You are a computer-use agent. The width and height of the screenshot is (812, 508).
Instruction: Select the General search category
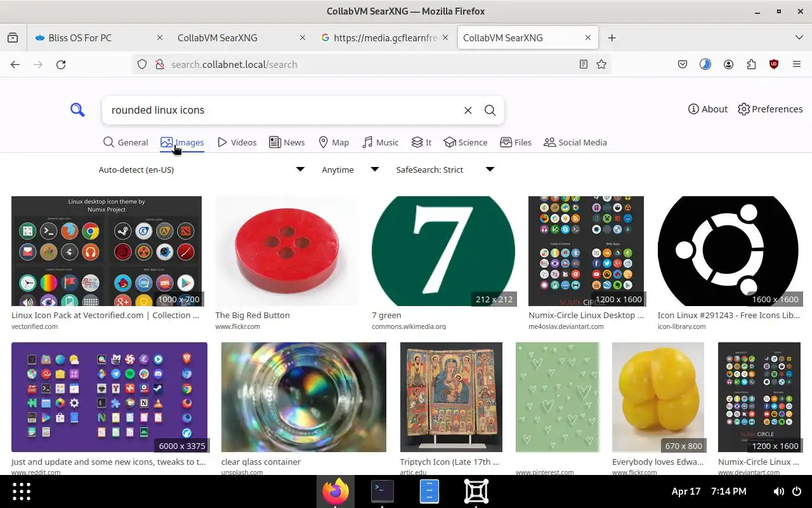pos(126,142)
